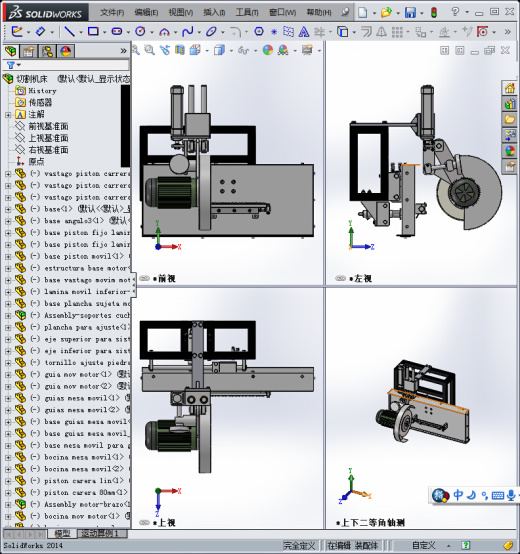Open the ConfigurationManager tab icon
520x554 pixels.
pos(47,51)
